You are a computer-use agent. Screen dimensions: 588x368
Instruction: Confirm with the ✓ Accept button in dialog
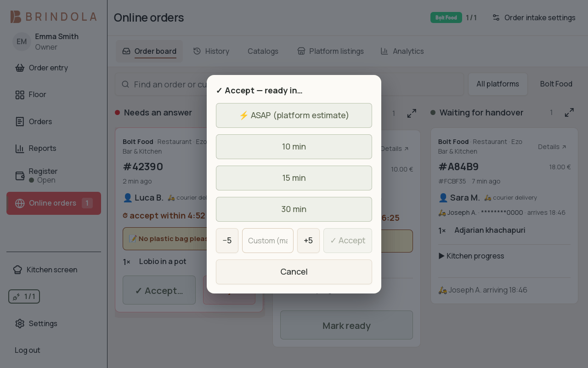pyautogui.click(x=348, y=241)
